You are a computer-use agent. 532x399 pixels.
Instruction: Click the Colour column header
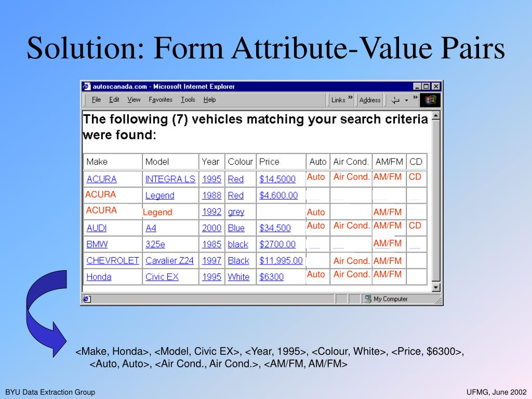(x=240, y=162)
